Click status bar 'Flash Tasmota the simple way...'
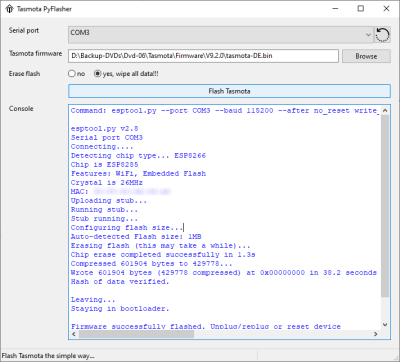 [48, 356]
